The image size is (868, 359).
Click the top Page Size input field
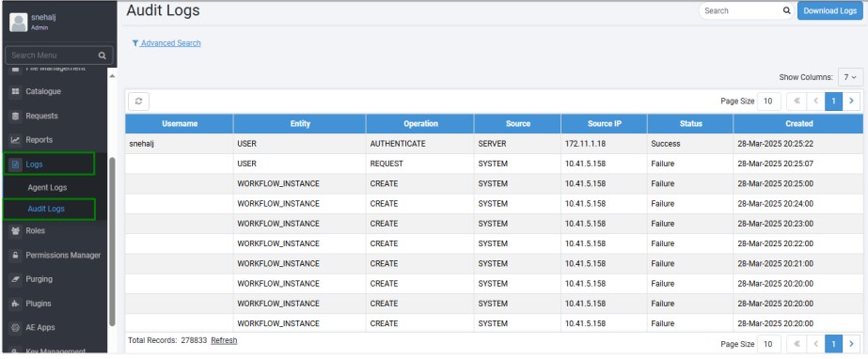point(769,101)
